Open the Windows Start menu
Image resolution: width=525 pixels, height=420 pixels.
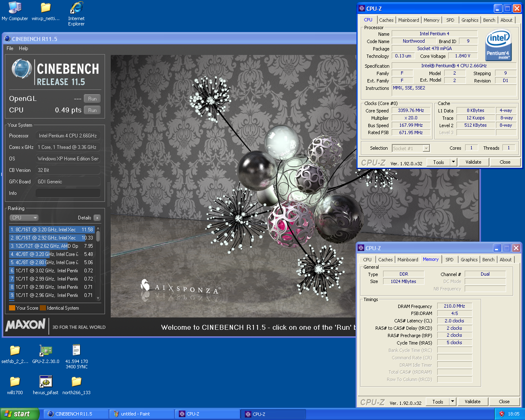[x=20, y=414]
